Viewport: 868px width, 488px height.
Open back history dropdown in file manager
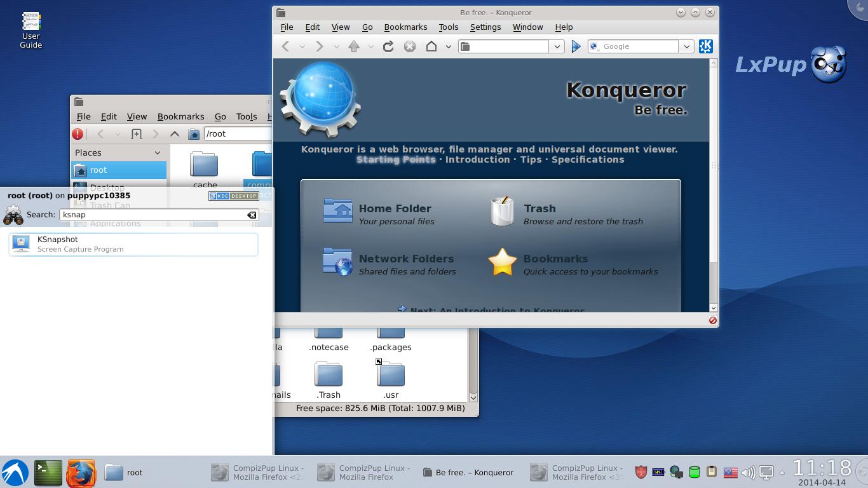[118, 134]
